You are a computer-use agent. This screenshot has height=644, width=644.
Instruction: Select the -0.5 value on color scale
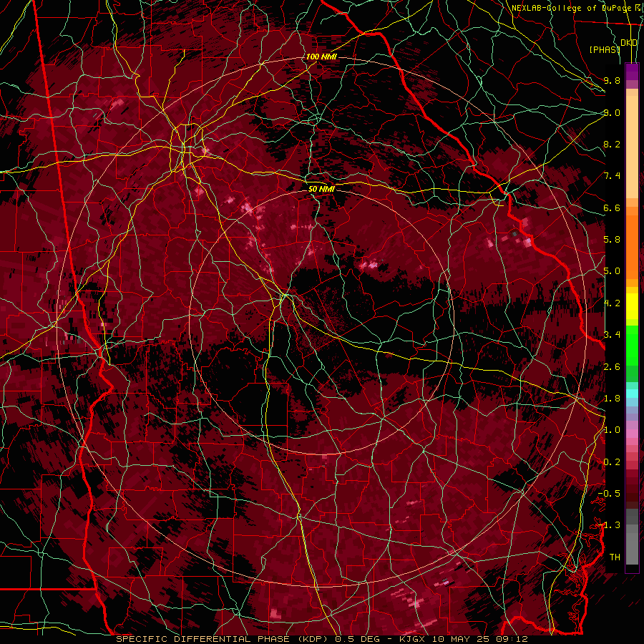609,494
